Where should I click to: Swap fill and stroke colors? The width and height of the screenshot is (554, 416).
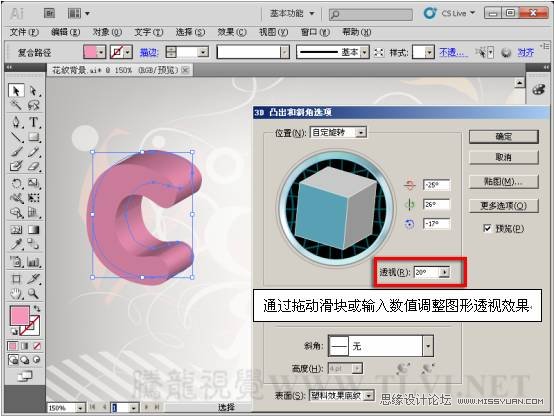pos(37,309)
